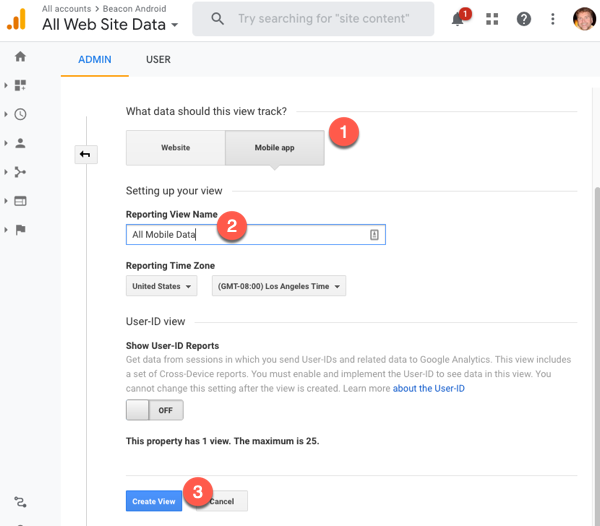Expand the Behavior sidebar section arrow
This screenshot has height=526, width=600.
[6, 201]
